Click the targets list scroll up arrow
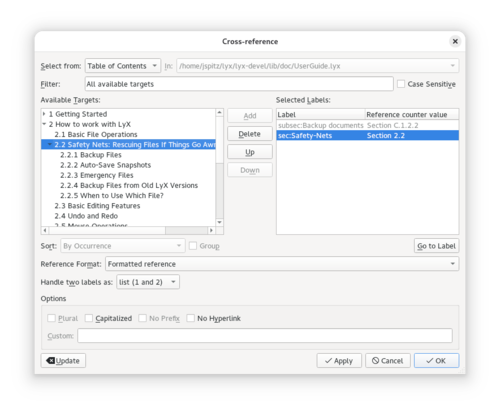The height and width of the screenshot is (412, 500). click(x=219, y=112)
